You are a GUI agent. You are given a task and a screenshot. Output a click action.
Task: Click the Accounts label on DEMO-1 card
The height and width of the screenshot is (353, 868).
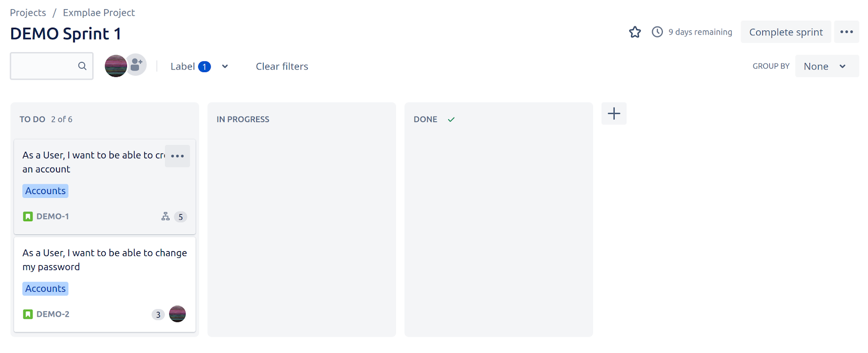pos(46,191)
